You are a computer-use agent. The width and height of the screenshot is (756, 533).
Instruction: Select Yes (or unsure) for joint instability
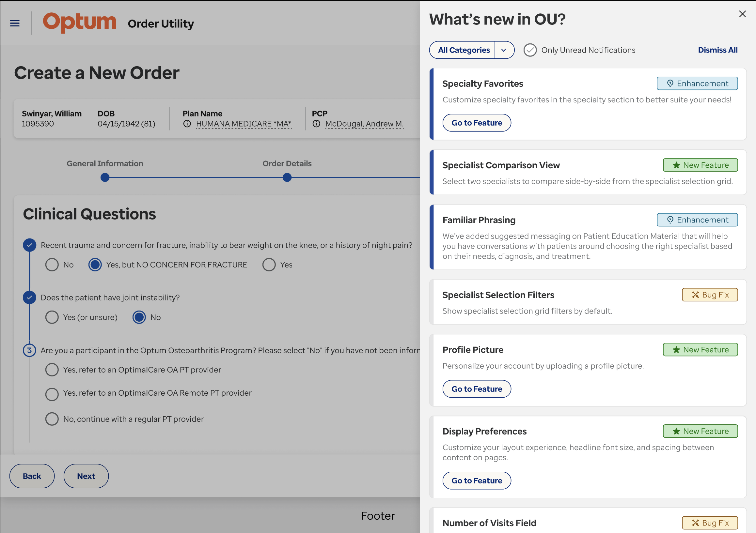point(52,317)
